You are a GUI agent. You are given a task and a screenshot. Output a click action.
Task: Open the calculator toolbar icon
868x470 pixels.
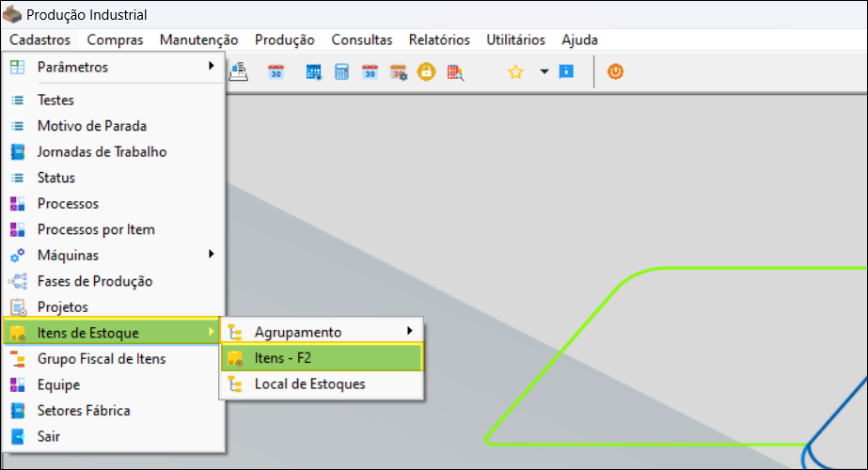341,72
